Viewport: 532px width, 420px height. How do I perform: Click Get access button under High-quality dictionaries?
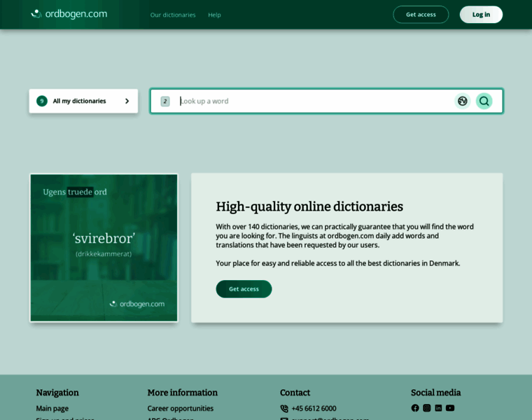click(244, 289)
